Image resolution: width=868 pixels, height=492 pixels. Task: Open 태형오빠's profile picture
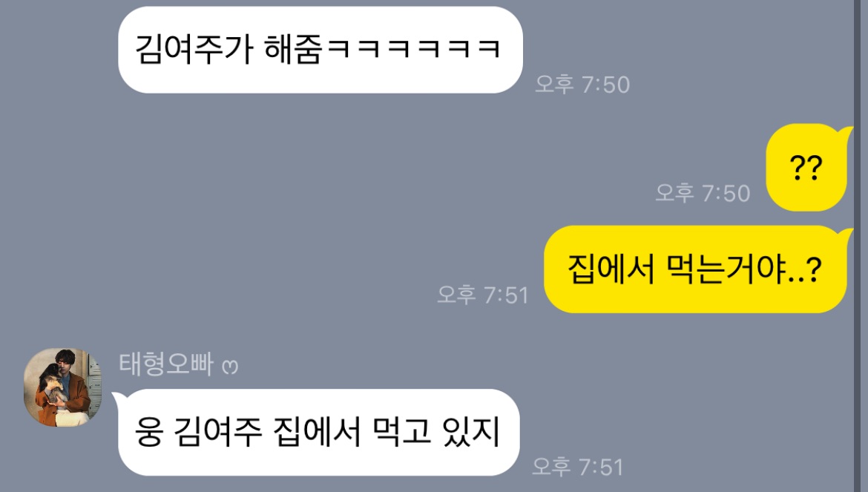62,387
